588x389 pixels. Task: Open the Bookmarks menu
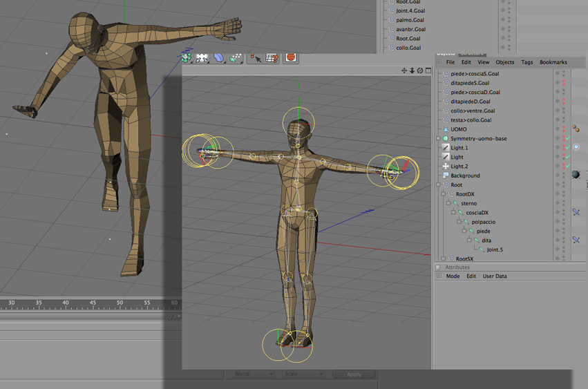point(553,62)
